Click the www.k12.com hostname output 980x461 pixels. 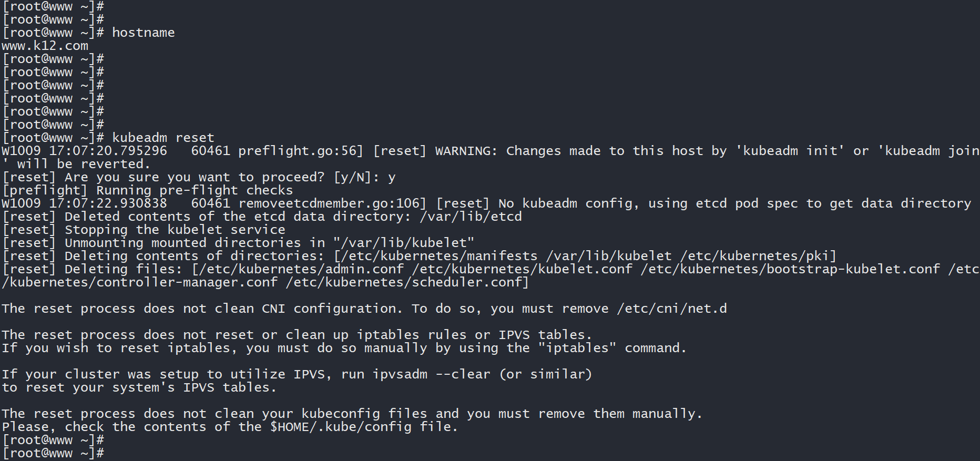tap(45, 46)
